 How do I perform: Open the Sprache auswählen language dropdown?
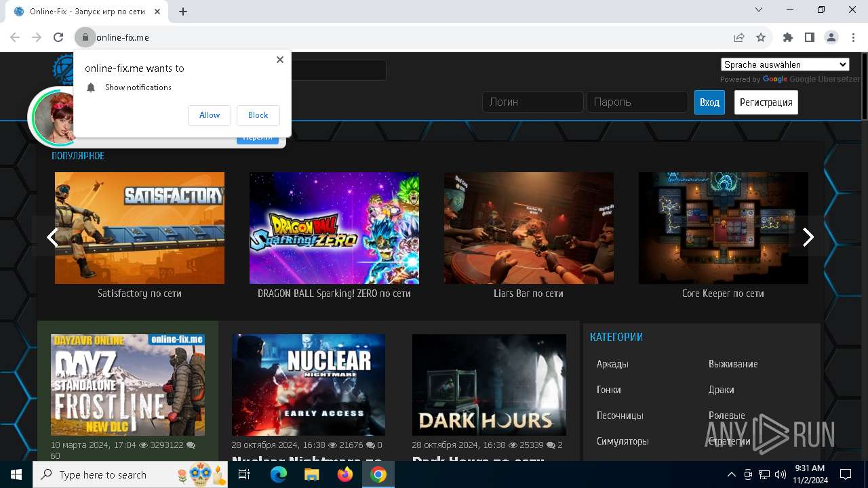click(785, 64)
